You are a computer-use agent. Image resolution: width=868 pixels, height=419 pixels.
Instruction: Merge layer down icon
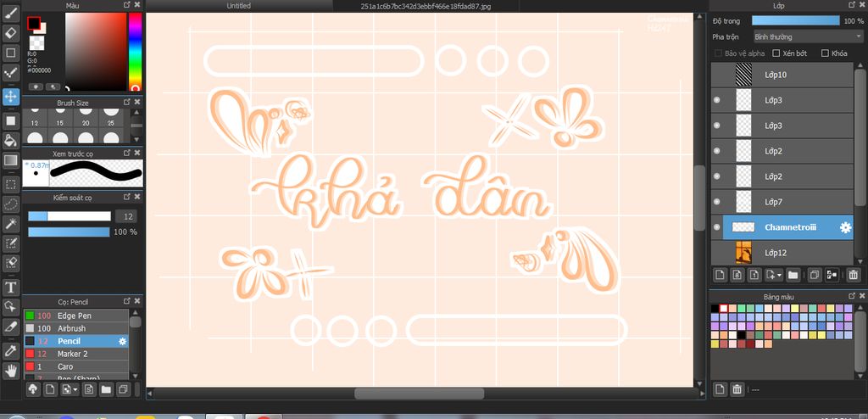pos(831,274)
